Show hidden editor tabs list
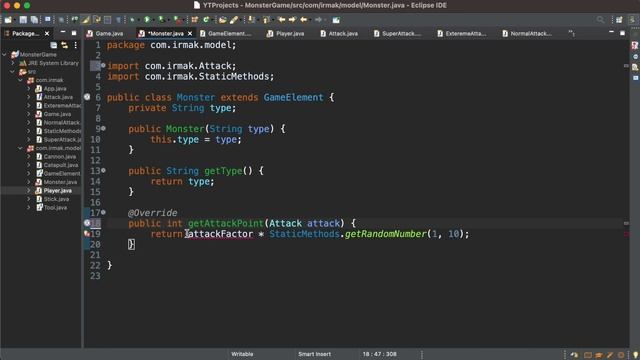The image size is (640, 360). click(x=571, y=33)
